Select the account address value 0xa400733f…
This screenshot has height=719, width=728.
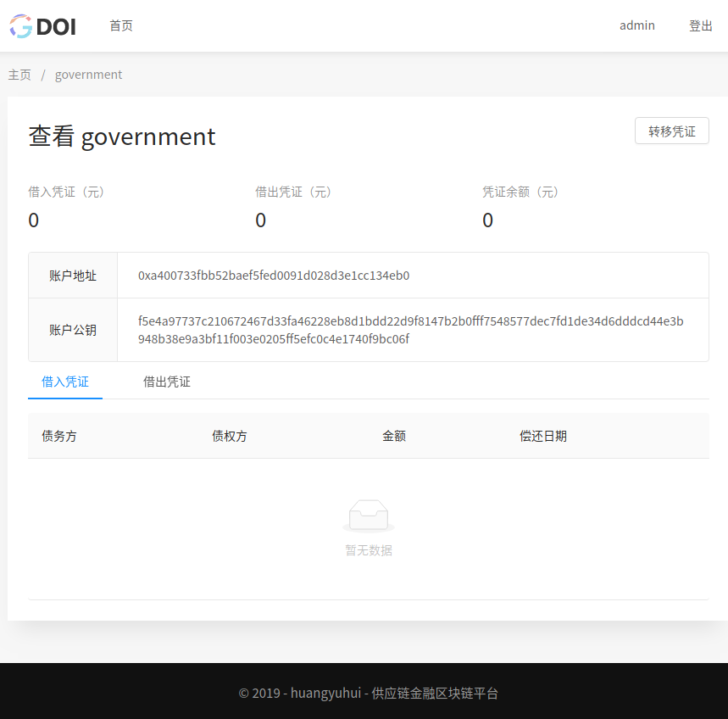pos(274,276)
